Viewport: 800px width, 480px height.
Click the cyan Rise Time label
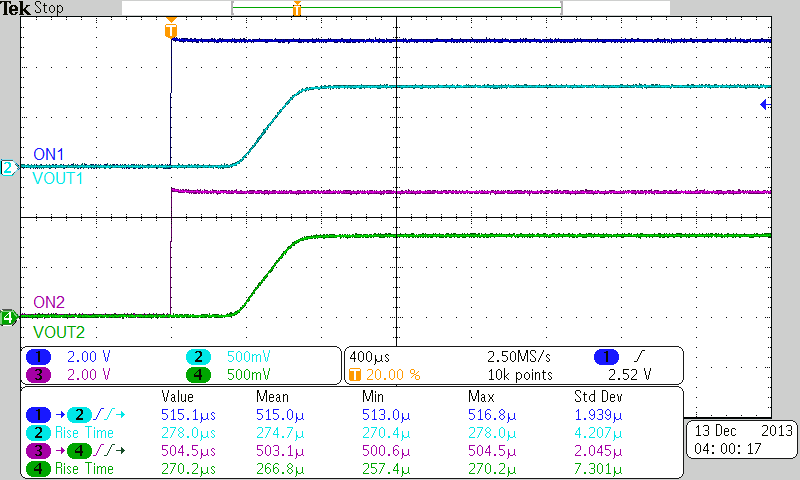coord(84,433)
